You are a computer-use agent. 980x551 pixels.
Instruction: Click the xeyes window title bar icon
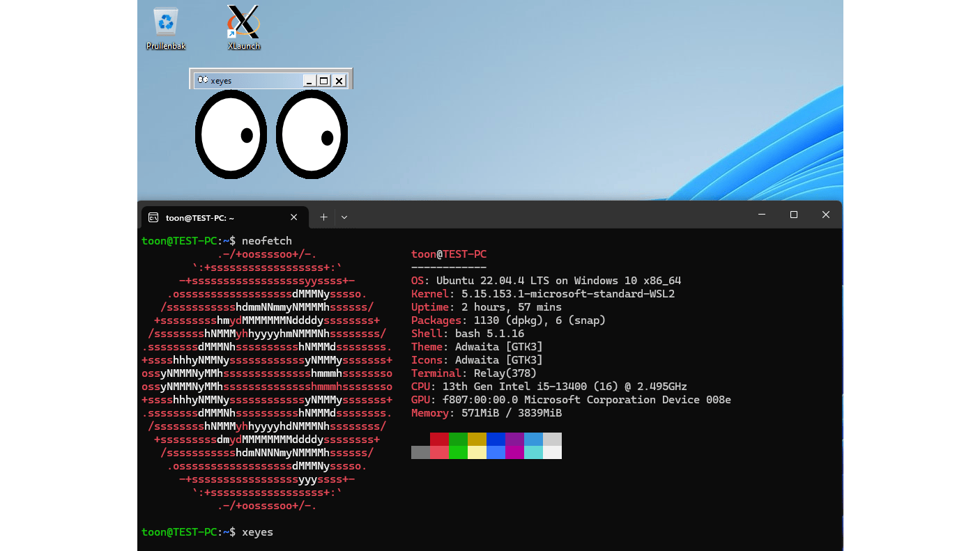(x=202, y=80)
